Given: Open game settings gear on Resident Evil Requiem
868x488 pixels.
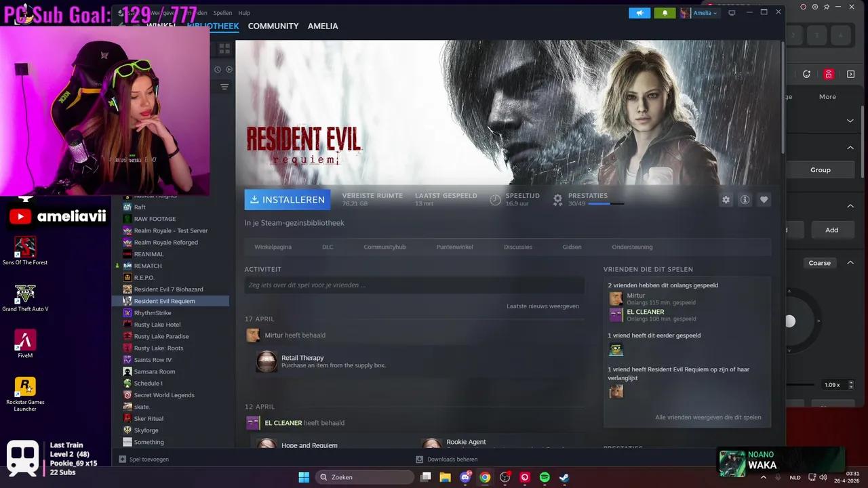Looking at the screenshot, I should (x=726, y=199).
